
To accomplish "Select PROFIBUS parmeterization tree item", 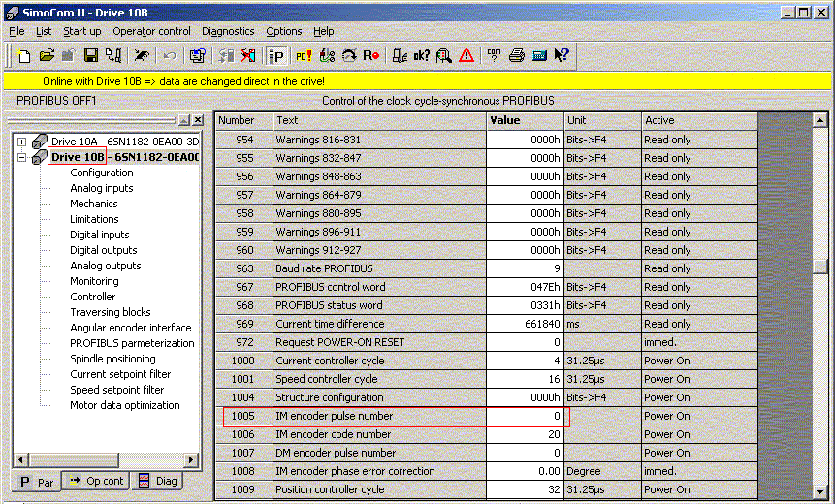I will pyautogui.click(x=132, y=343).
